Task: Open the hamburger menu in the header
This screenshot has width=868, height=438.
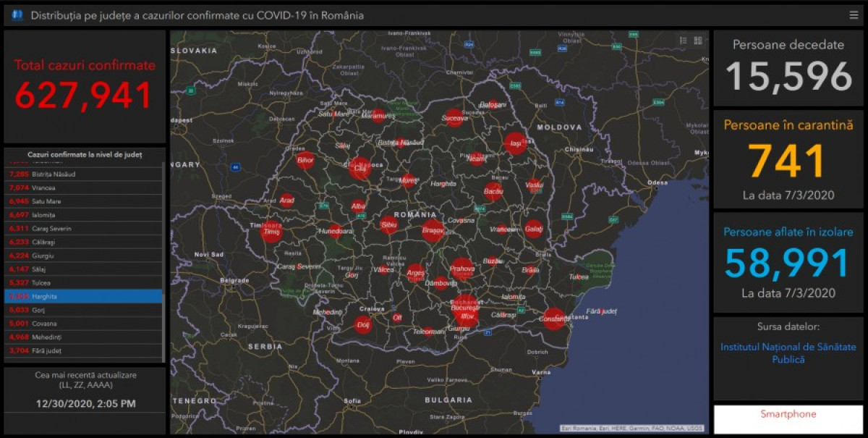Action: click(x=854, y=15)
